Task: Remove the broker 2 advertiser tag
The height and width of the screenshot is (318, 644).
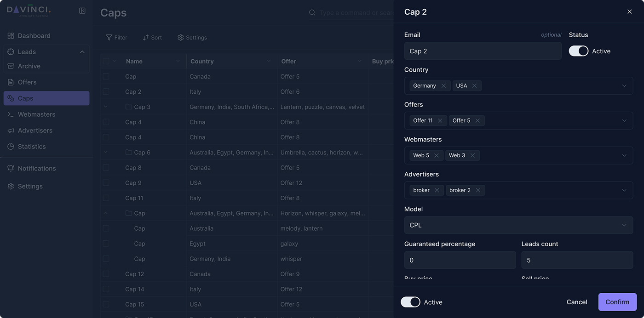Action: (x=478, y=191)
